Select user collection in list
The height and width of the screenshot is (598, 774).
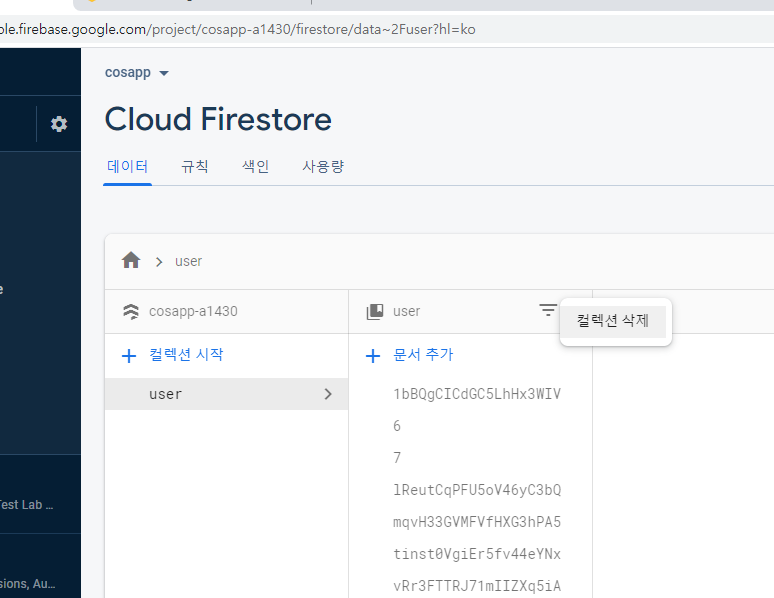[x=227, y=394]
